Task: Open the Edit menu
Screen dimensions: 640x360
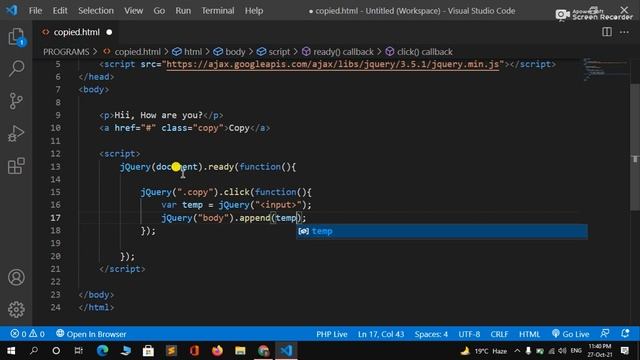Action: pos(60,11)
